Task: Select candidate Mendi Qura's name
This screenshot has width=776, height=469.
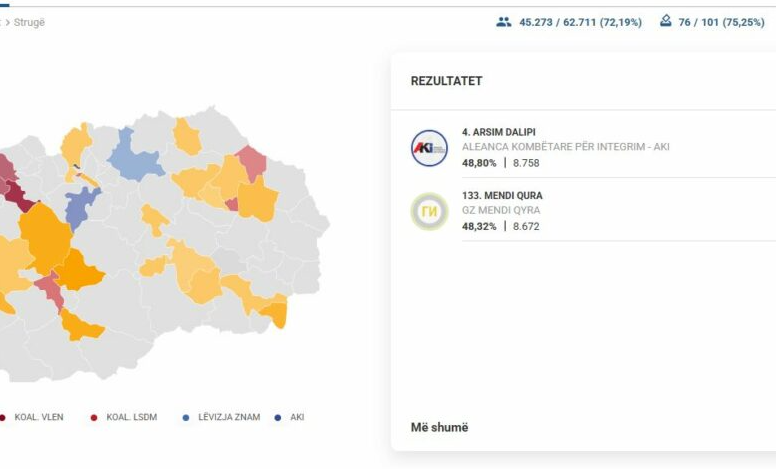Action: click(502, 195)
